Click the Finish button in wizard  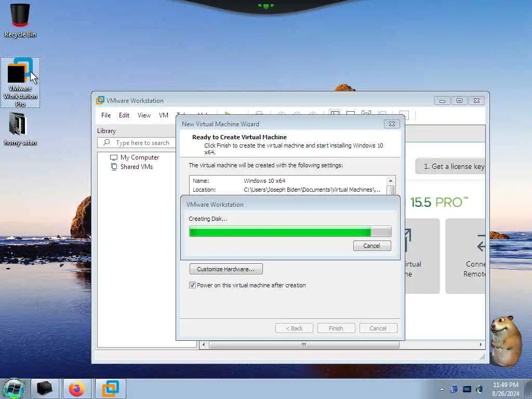point(336,328)
